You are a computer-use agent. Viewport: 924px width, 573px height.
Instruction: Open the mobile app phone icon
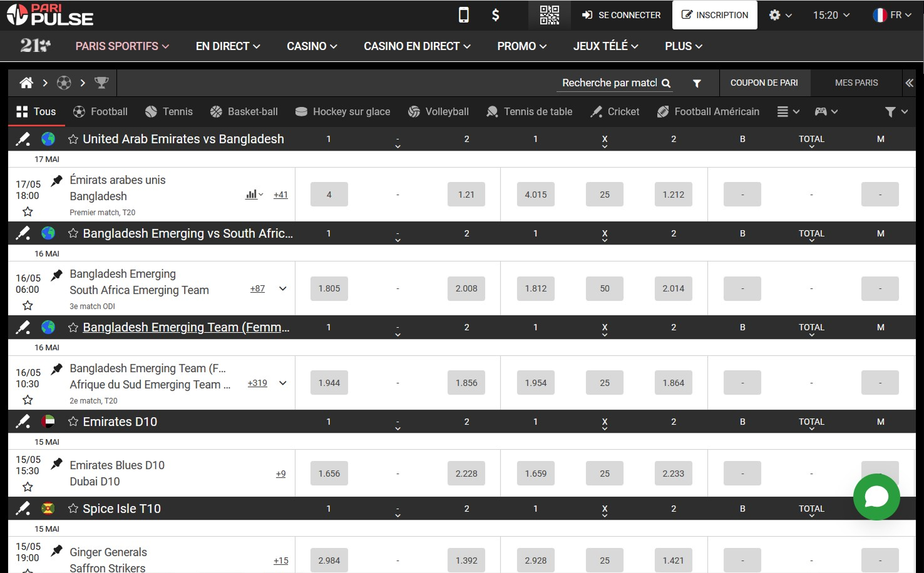(x=463, y=15)
